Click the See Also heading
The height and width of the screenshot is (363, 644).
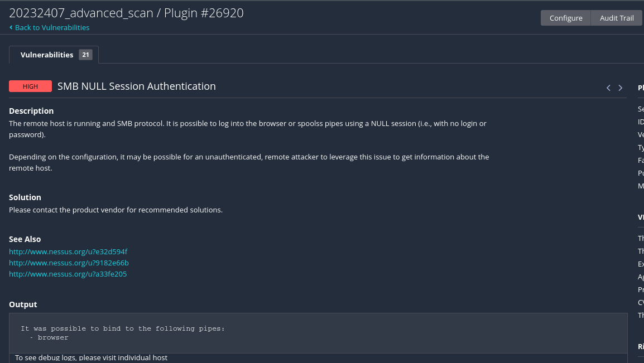pos(25,239)
